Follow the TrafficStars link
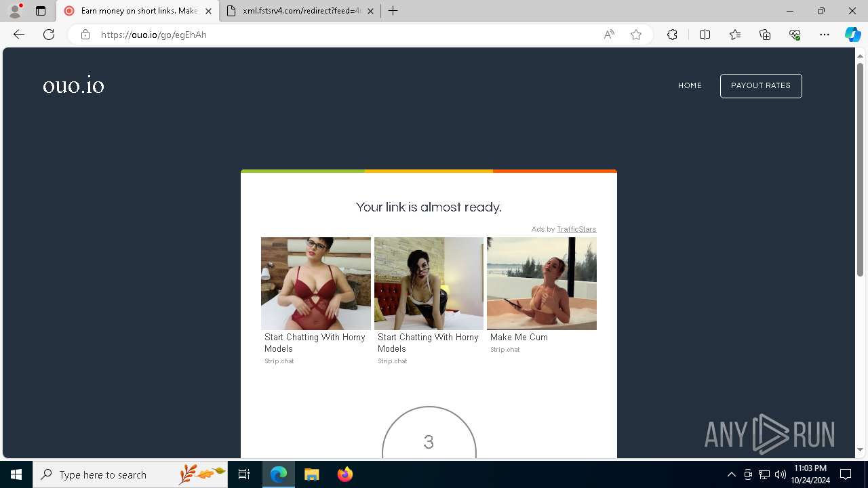Viewport: 868px width, 488px height. (576, 229)
